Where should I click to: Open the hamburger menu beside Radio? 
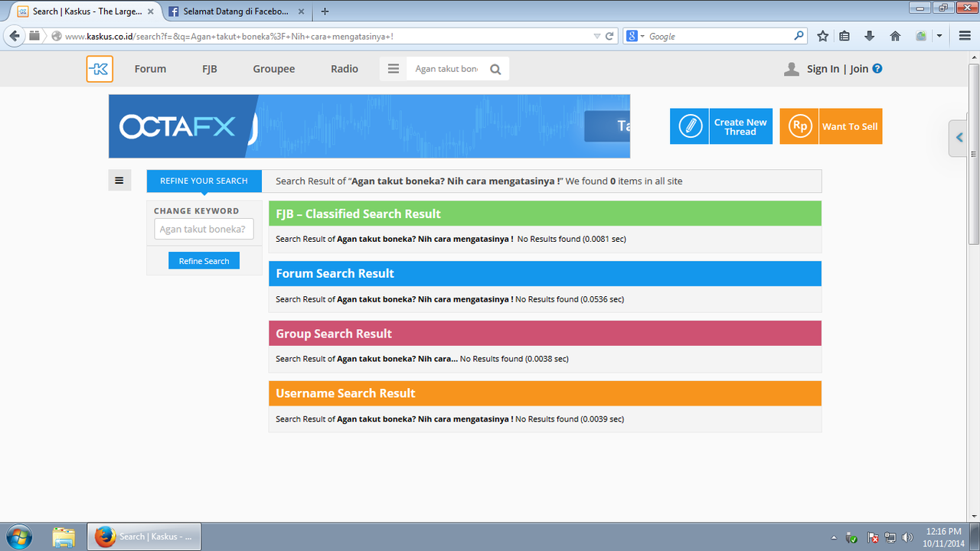pyautogui.click(x=394, y=69)
